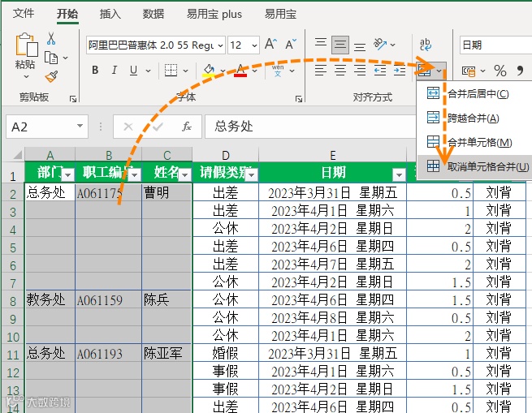Click the Paste clipboard icon
The height and width of the screenshot is (413, 532).
tap(27, 44)
